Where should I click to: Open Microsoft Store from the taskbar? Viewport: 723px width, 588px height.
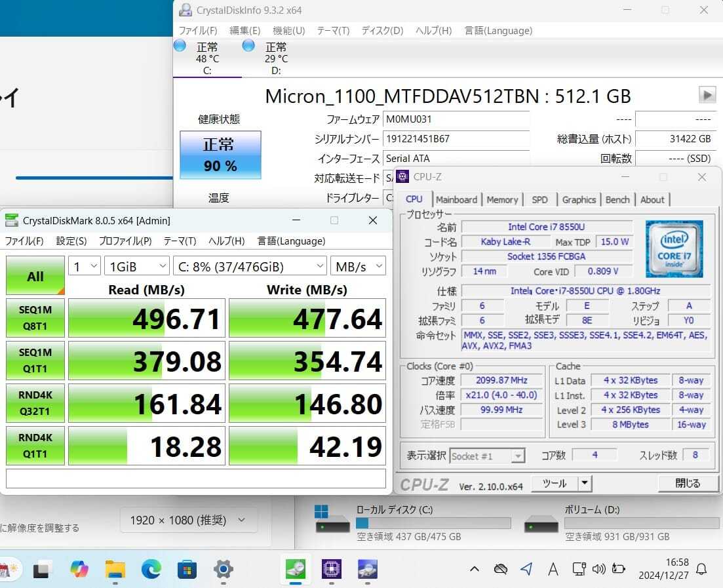click(x=187, y=570)
